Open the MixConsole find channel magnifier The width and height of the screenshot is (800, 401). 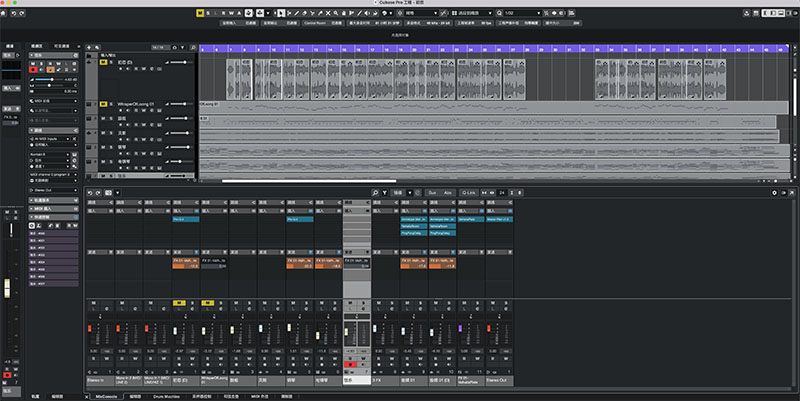click(x=375, y=193)
